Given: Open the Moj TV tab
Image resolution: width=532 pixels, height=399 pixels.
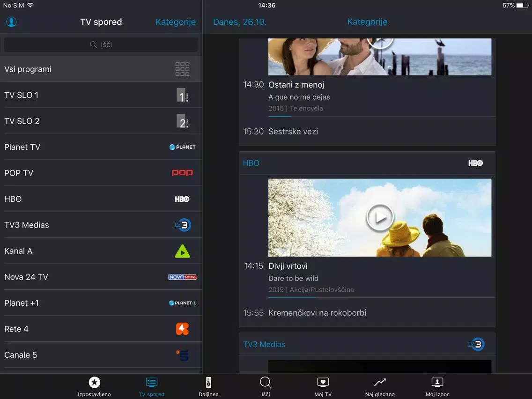Looking at the screenshot, I should point(323,386).
